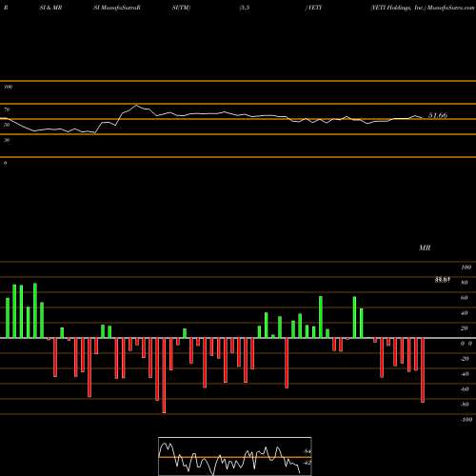
Task: Click the last red MR bar on right
Action: tap(423, 370)
